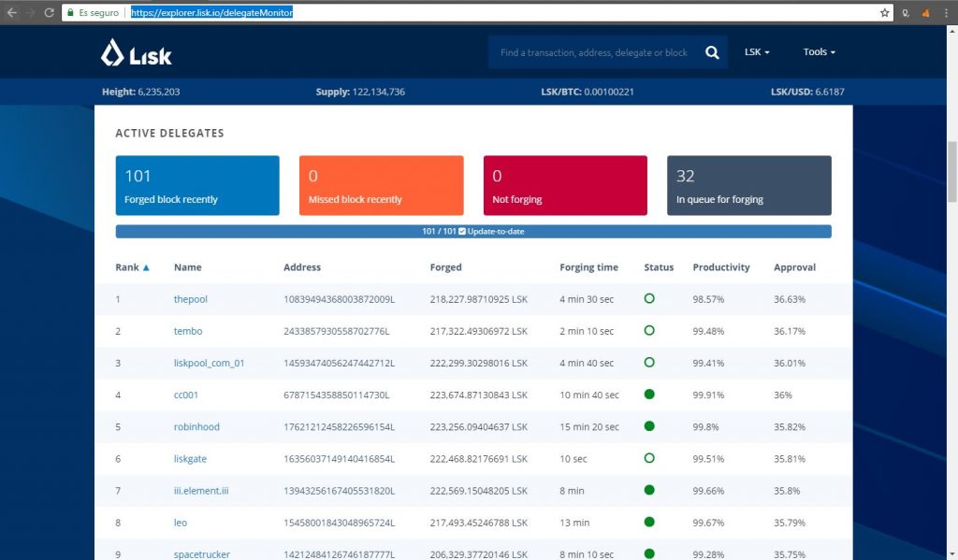This screenshot has height=560, width=958.
Task: Go back to the previous page
Action: [x=11, y=12]
